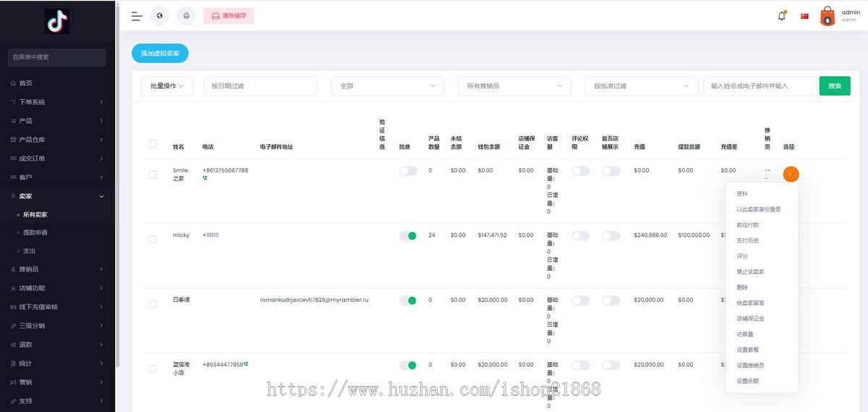Choose 禁止该卖家 from options menu

point(751,272)
